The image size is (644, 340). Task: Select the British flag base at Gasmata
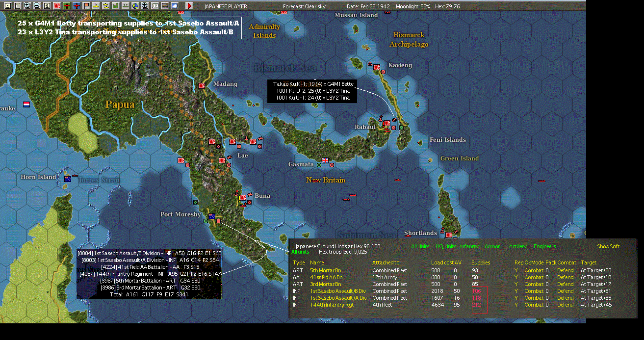click(325, 160)
